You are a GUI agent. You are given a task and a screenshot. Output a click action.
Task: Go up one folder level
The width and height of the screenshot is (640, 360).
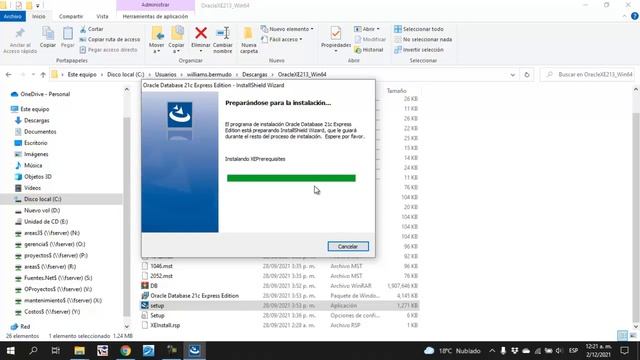coord(43,75)
